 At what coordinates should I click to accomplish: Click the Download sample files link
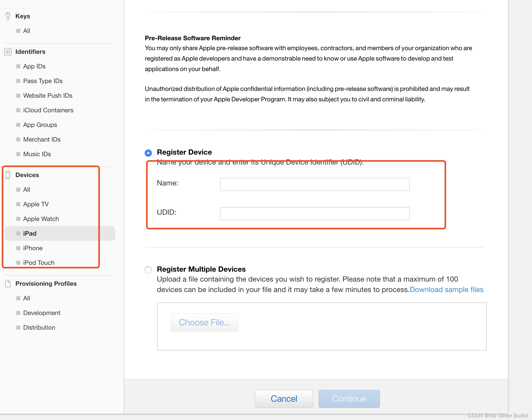point(446,289)
